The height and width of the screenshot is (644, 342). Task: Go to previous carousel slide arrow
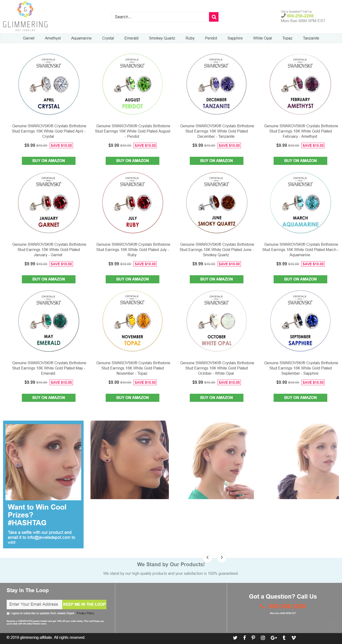pos(207,557)
